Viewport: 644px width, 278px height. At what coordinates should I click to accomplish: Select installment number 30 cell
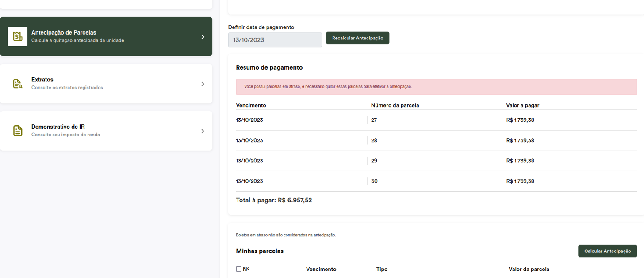[x=374, y=181]
